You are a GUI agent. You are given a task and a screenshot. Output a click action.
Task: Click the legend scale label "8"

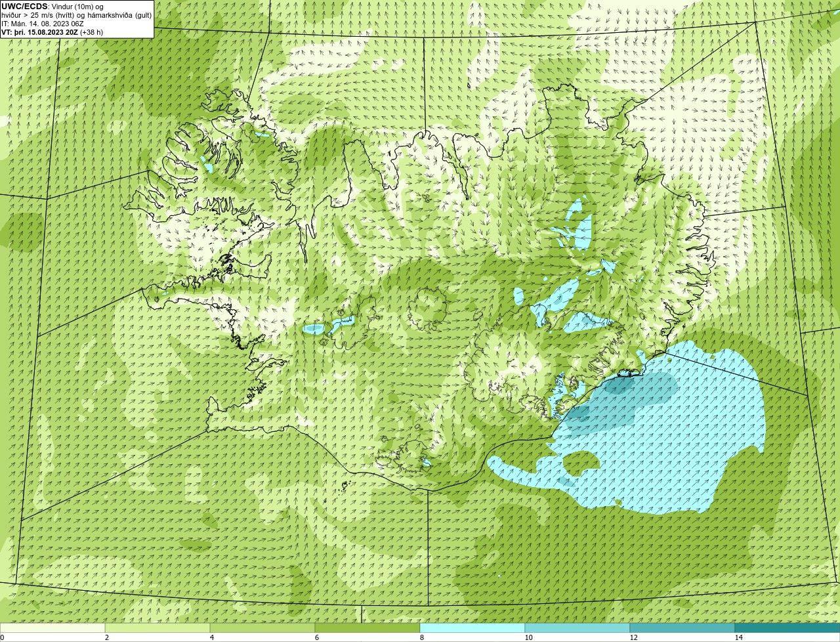click(x=421, y=637)
